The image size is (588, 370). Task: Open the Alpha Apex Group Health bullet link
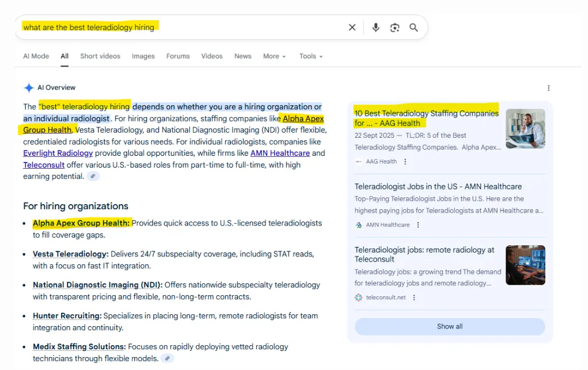[81, 223]
